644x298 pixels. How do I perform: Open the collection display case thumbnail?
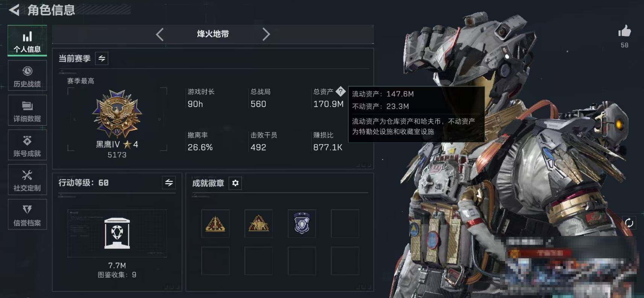[x=117, y=233]
